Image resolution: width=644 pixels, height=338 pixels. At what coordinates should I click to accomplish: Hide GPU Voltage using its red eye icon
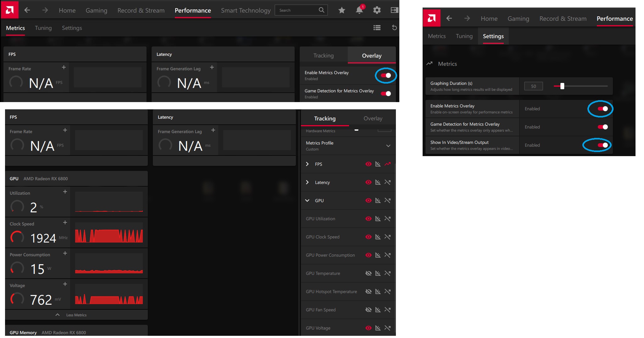coord(369,328)
